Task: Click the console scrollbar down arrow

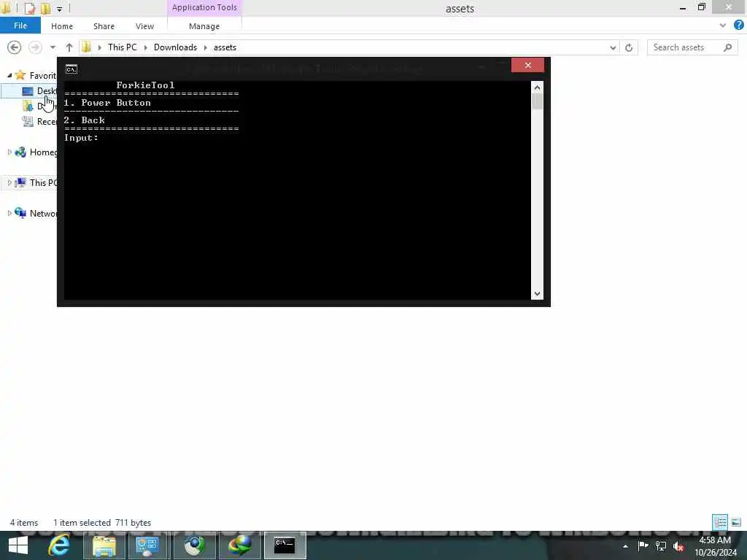Action: click(x=537, y=294)
